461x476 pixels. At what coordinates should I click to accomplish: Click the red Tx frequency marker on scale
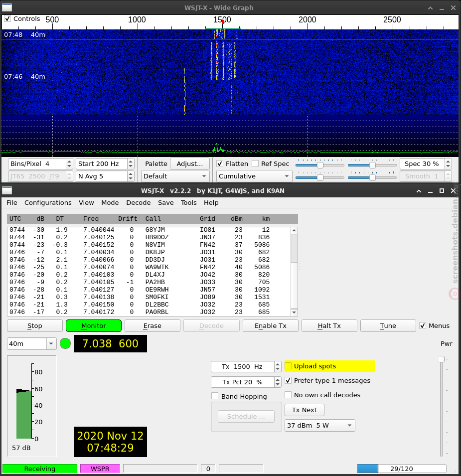[x=223, y=22]
